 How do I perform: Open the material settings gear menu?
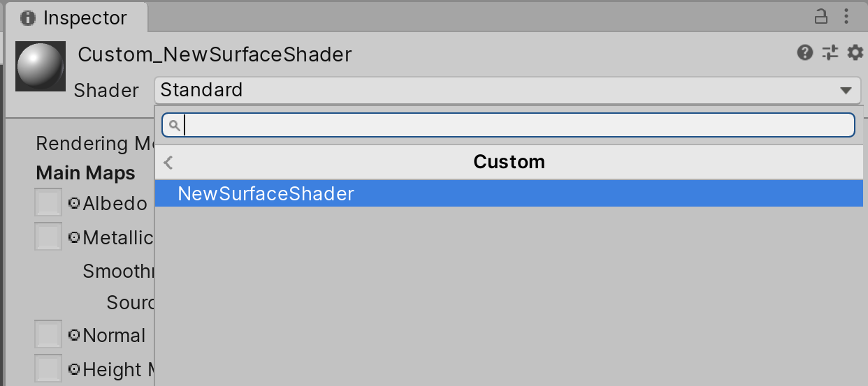click(855, 53)
